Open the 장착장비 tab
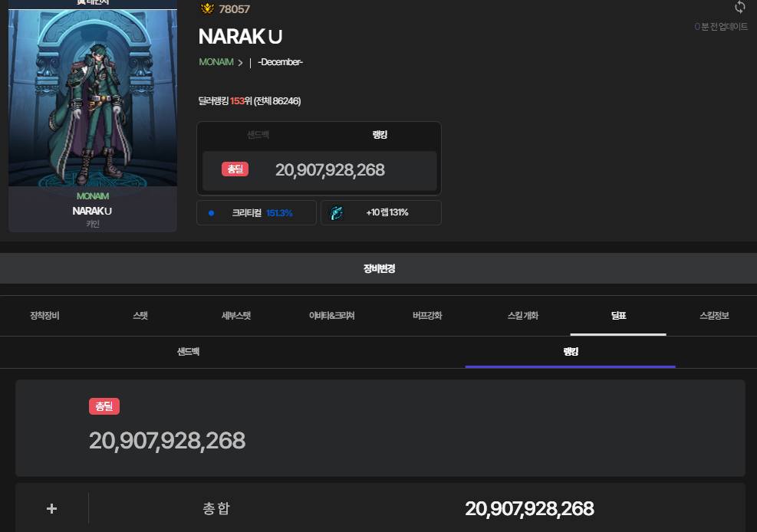Screen dimensions: 757x532 click(x=44, y=316)
